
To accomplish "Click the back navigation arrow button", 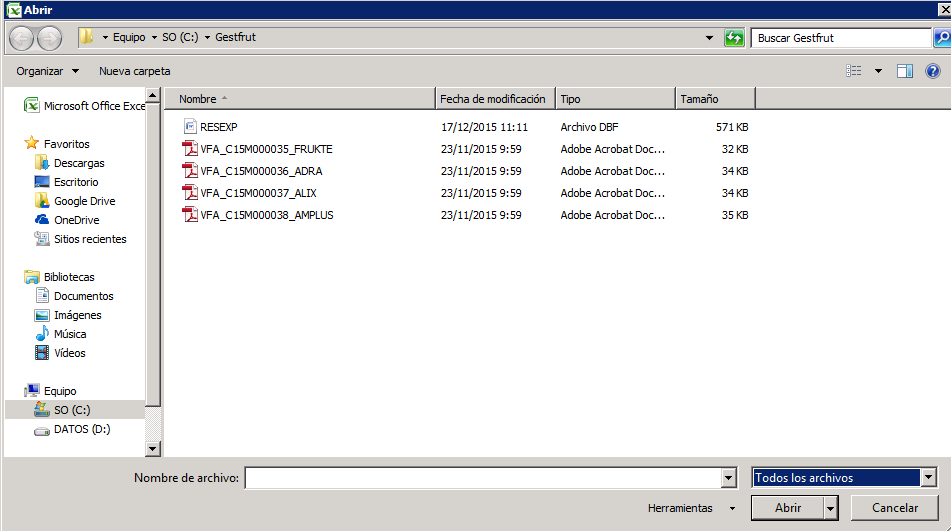I will click(x=21, y=38).
